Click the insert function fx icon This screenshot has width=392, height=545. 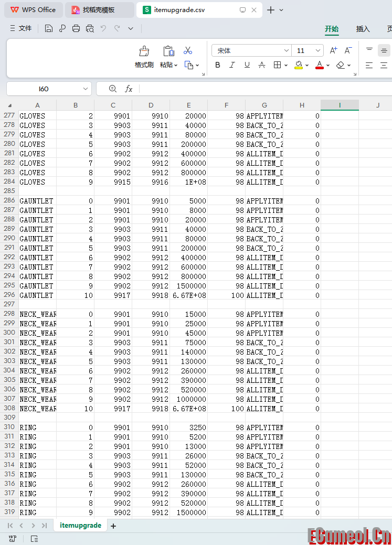129,89
